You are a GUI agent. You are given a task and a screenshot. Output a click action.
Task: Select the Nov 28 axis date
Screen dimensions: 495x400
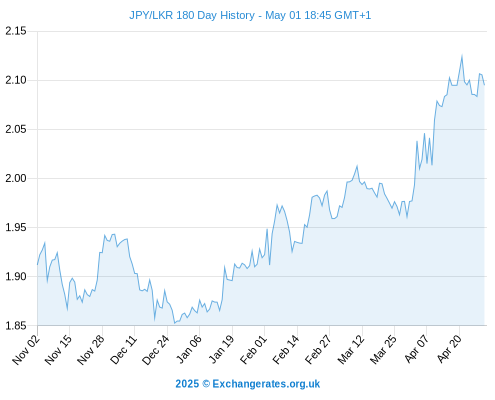click(91, 350)
